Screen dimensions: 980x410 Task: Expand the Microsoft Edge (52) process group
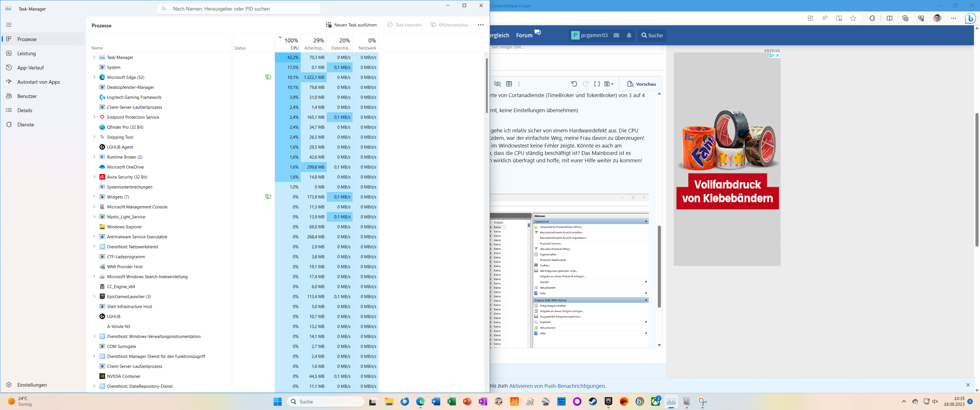tap(94, 77)
